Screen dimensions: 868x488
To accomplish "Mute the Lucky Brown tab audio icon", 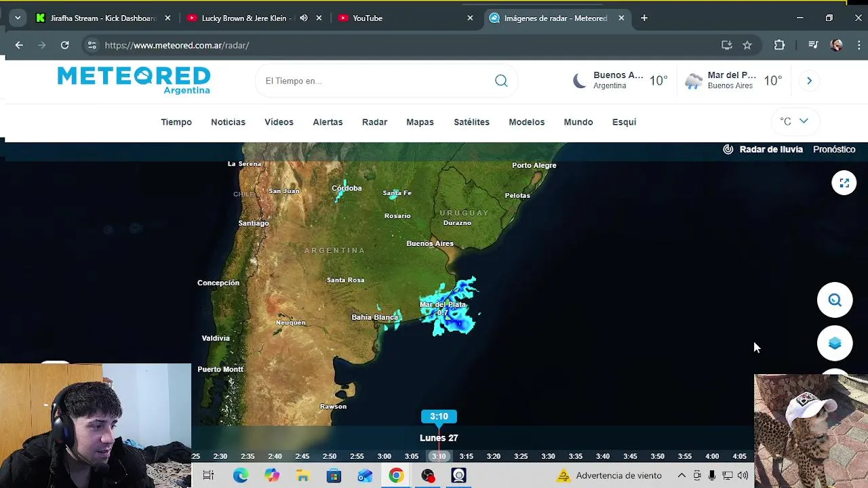I will click(x=304, y=18).
